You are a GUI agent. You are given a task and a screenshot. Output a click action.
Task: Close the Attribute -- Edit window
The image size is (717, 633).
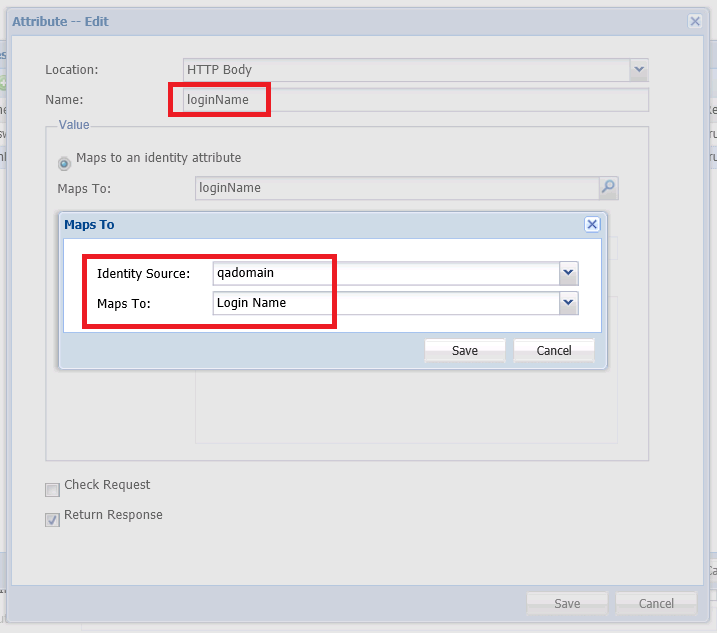[694, 21]
